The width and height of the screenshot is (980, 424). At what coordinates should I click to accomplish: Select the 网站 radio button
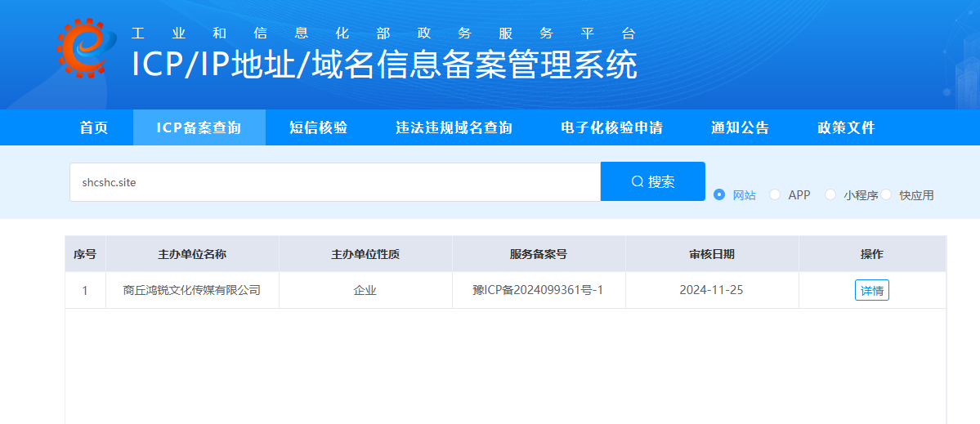718,194
